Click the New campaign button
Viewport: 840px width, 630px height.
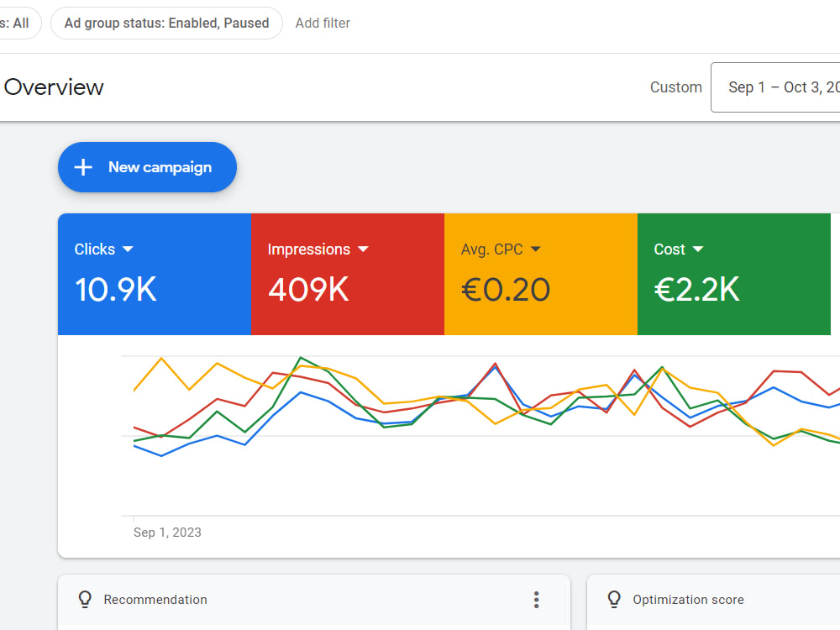tap(147, 167)
